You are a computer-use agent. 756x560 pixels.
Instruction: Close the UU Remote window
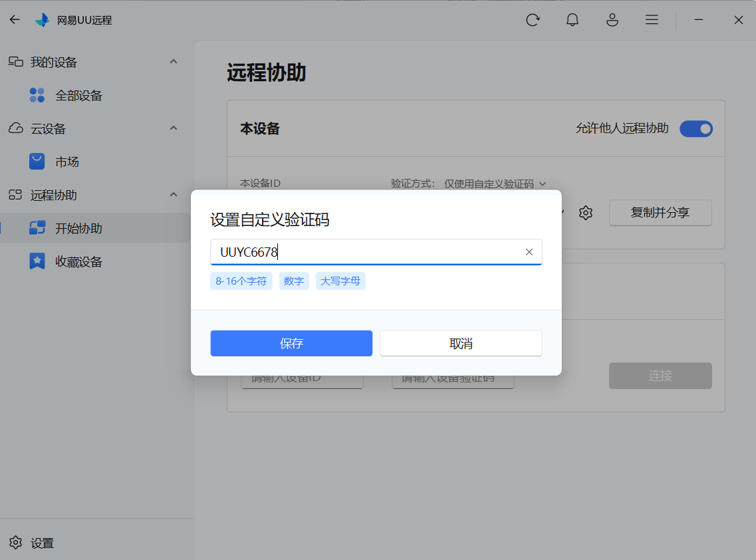click(738, 20)
